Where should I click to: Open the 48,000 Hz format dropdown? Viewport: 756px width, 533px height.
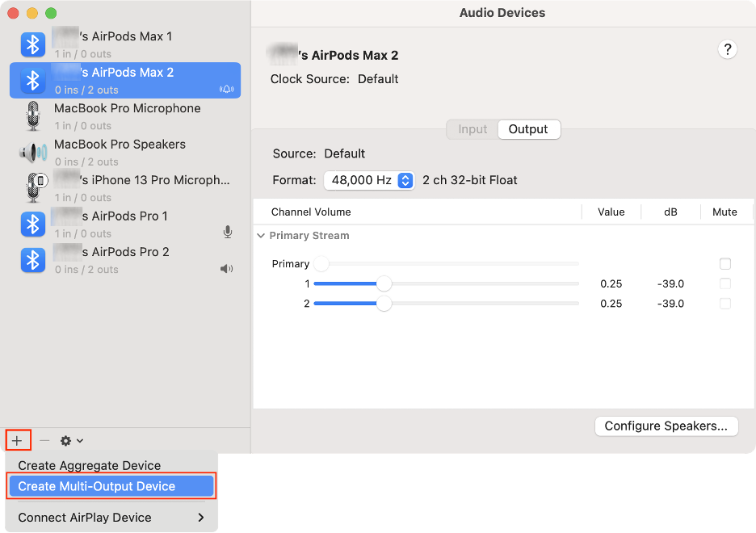pyautogui.click(x=369, y=180)
